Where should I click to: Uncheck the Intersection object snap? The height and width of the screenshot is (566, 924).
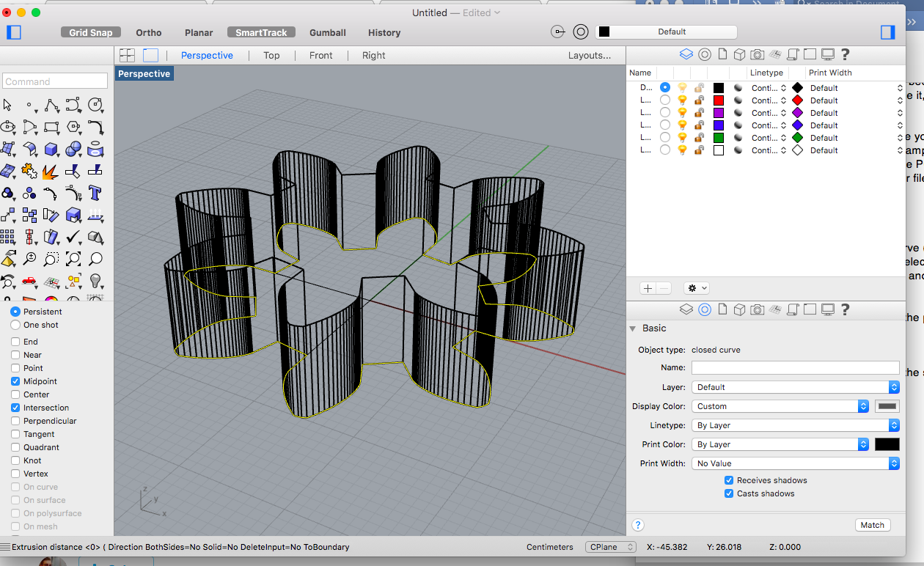point(15,408)
